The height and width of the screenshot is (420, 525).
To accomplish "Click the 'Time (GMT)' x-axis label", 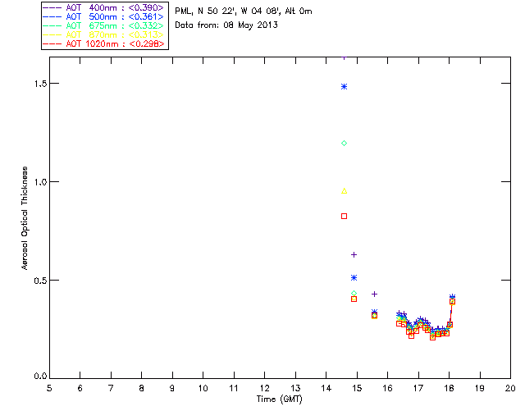I will pos(279,399).
